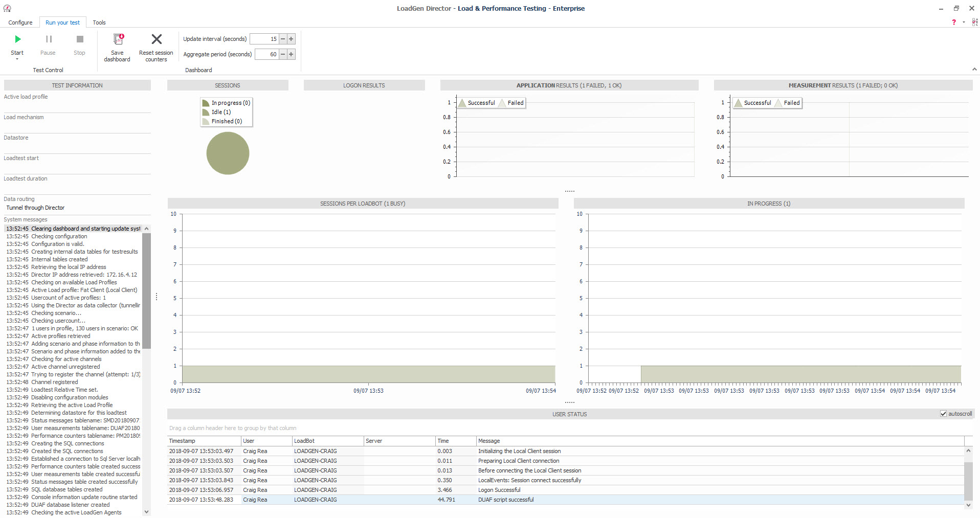Toggle Successful series in Measurement Results
The height and width of the screenshot is (518, 980).
coord(752,103)
